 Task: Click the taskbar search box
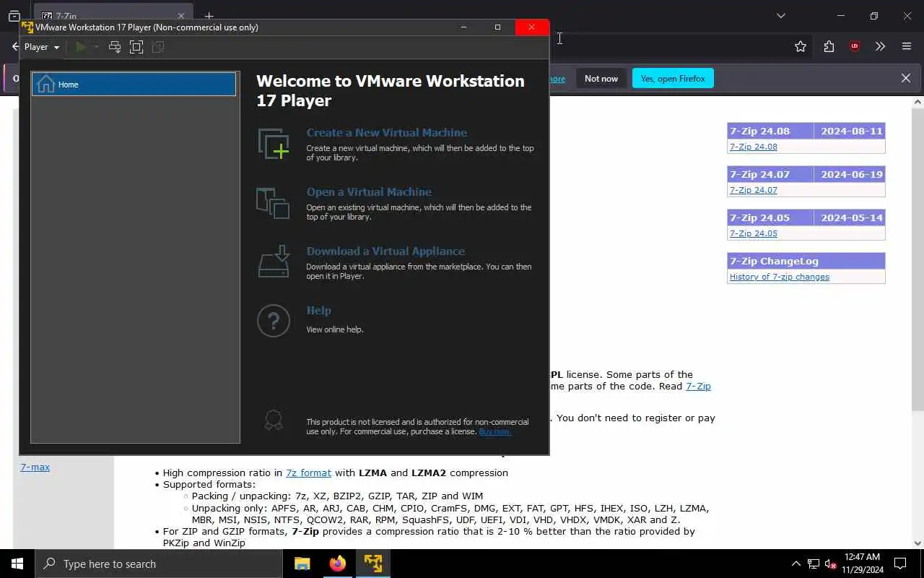(x=158, y=564)
